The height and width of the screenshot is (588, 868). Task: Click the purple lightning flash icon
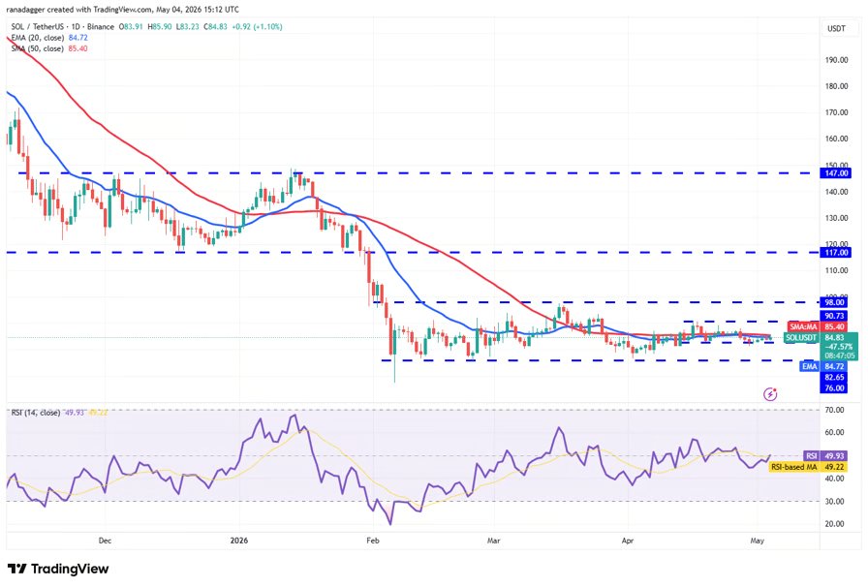coord(770,394)
